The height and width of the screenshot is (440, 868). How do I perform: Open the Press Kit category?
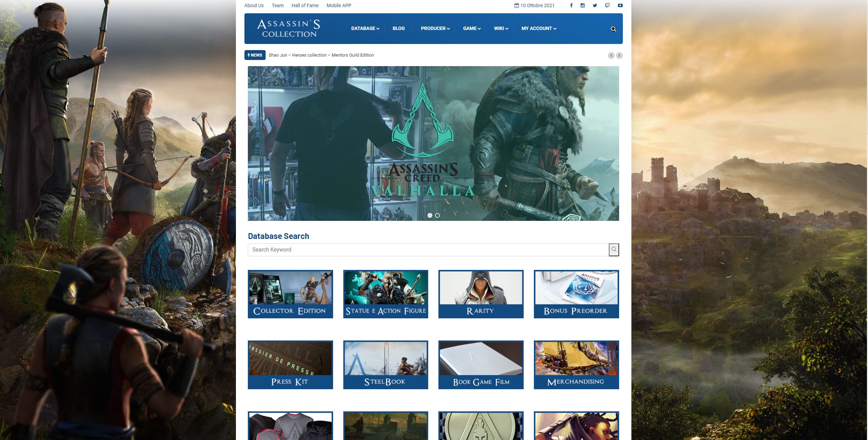[290, 365]
